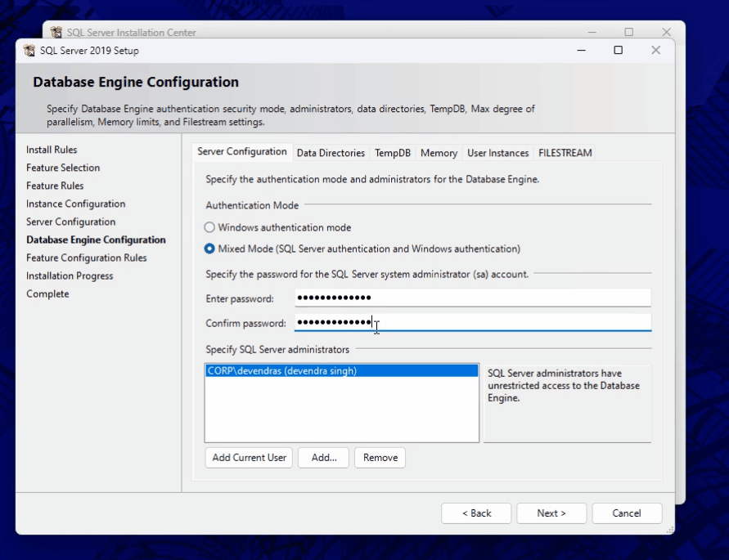This screenshot has height=560, width=729.
Task: Select the Server Configuration tab
Action: pos(242,152)
